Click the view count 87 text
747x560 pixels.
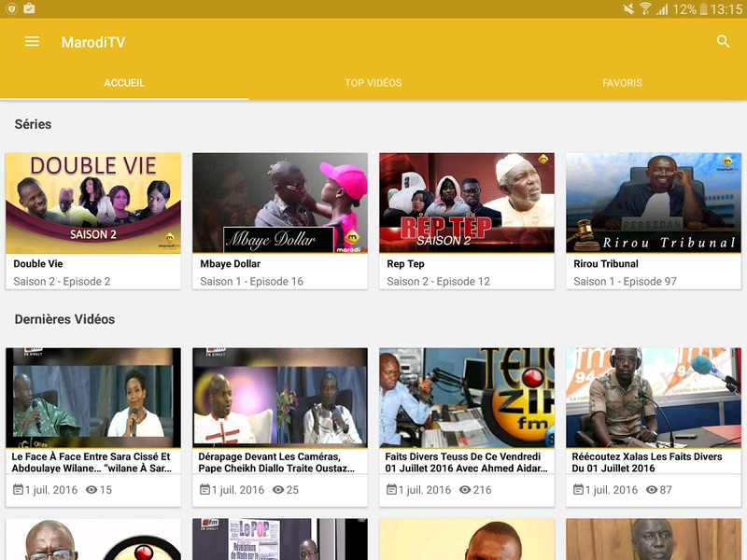pos(666,490)
